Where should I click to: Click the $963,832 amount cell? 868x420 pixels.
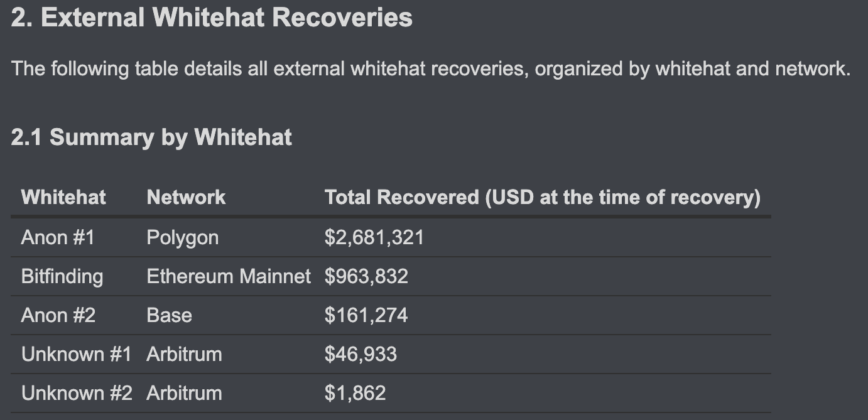(x=366, y=276)
